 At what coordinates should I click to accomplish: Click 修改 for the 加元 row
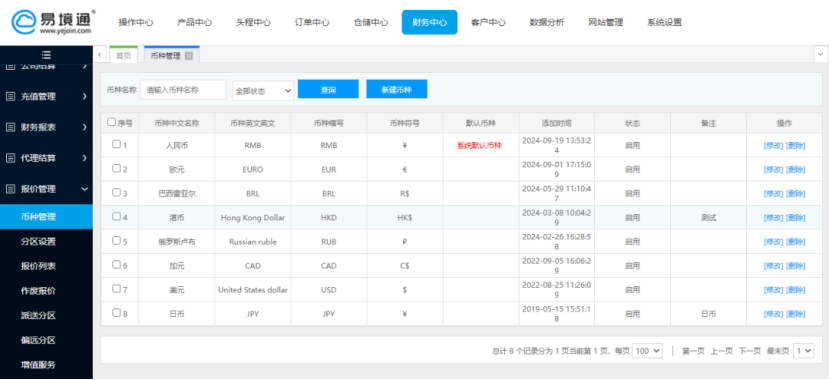point(773,266)
